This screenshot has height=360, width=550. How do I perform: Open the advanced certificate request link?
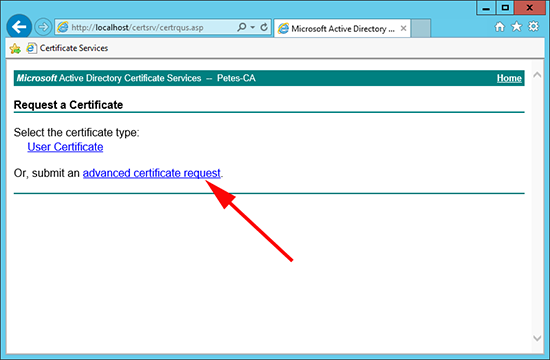152,173
